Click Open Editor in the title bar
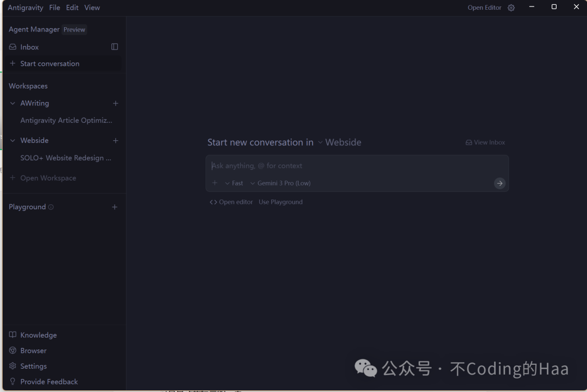 point(484,8)
